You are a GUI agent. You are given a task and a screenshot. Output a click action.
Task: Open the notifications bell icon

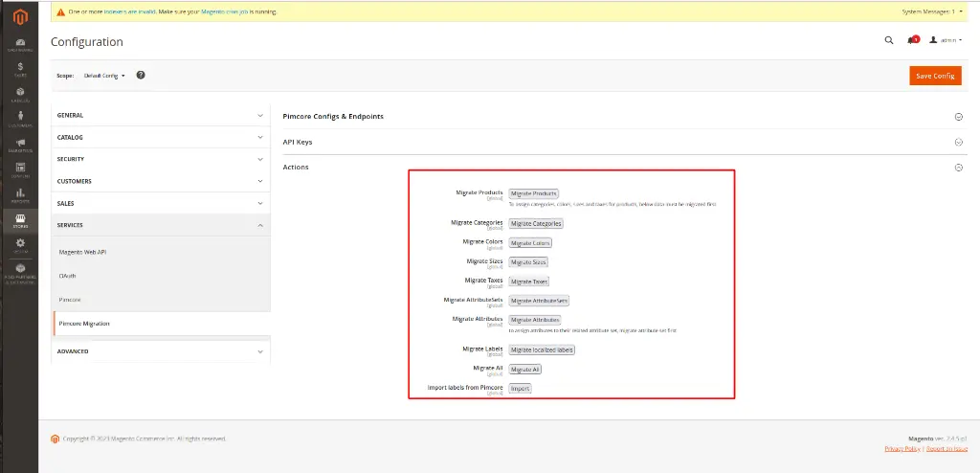pos(913,40)
